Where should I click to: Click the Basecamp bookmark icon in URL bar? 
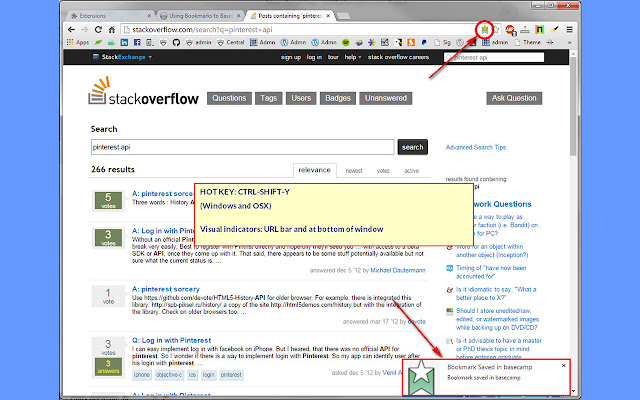[x=484, y=29]
